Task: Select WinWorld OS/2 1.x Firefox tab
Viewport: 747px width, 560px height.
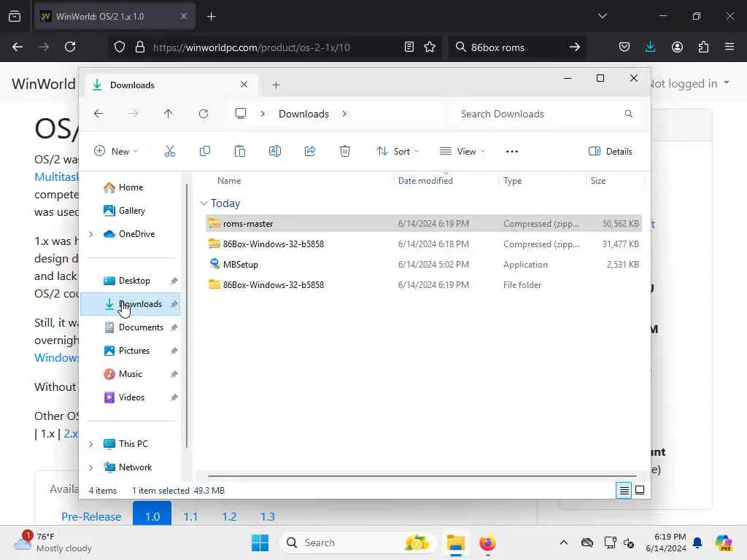Action: click(115, 16)
